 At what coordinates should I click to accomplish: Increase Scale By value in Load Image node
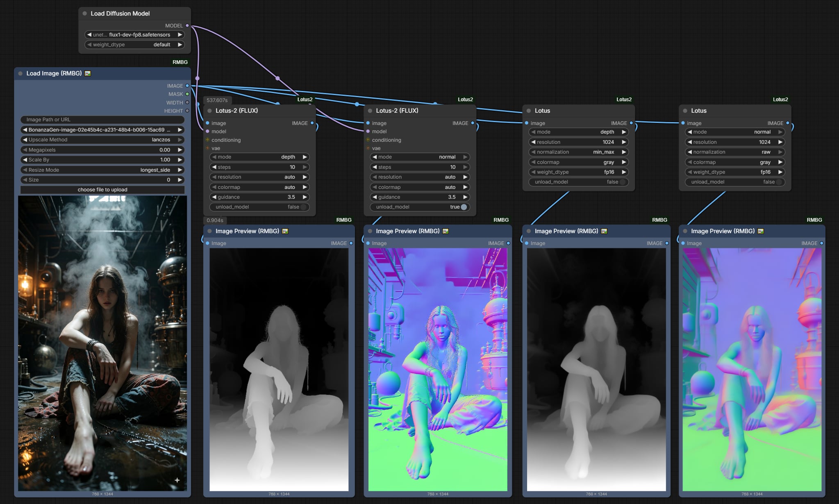pyautogui.click(x=180, y=160)
